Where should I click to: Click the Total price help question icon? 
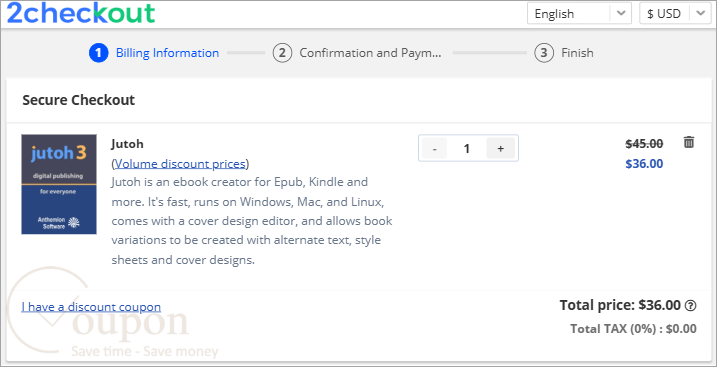690,305
